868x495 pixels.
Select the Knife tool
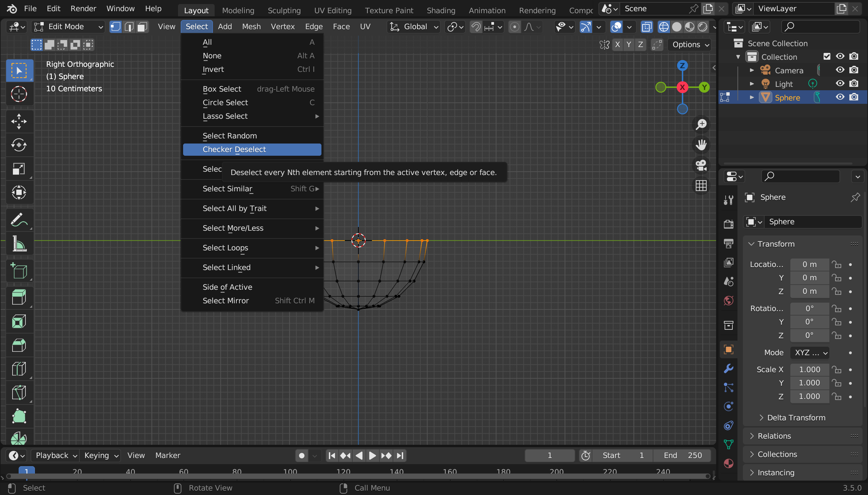pos(19,393)
